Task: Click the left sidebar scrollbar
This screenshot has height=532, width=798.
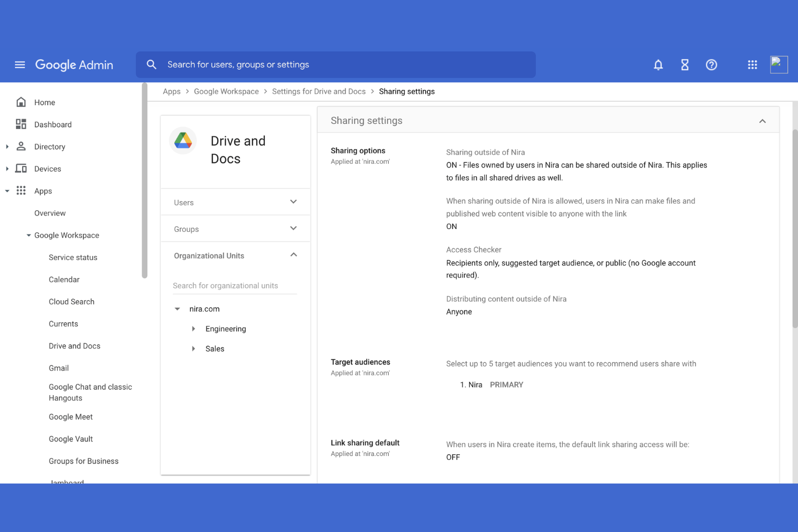Action: 145,181
